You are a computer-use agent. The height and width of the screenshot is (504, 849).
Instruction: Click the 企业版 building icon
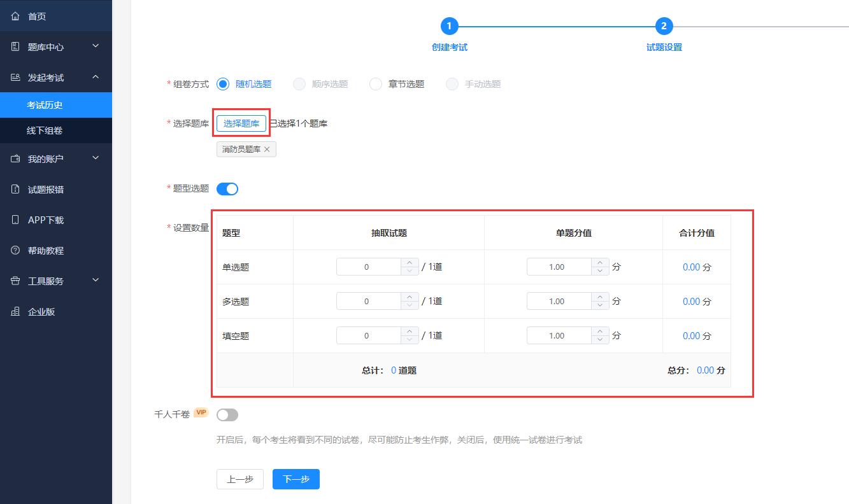tap(16, 311)
